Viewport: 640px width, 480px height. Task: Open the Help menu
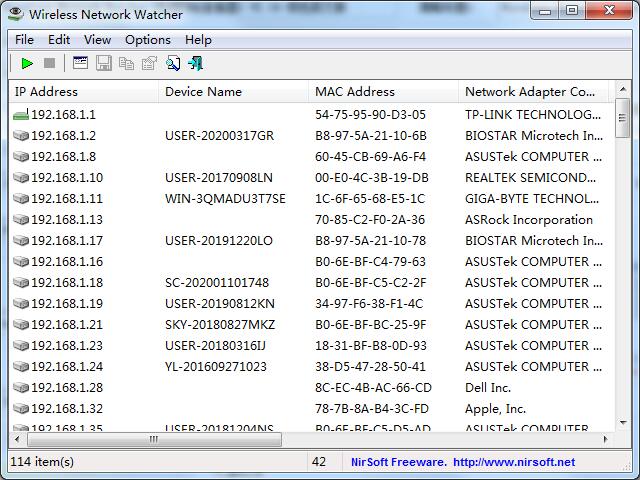point(198,40)
